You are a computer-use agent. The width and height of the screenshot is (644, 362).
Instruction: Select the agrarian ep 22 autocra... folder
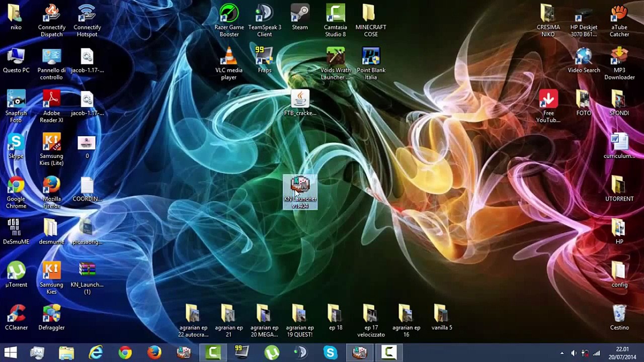[193, 321]
